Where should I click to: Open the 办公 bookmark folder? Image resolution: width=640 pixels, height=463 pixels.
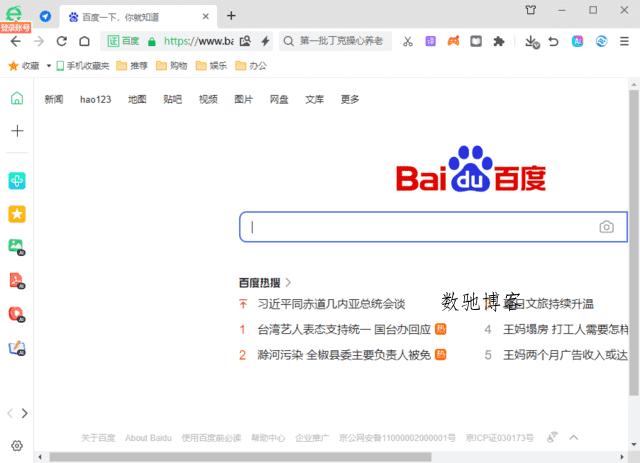click(251, 66)
